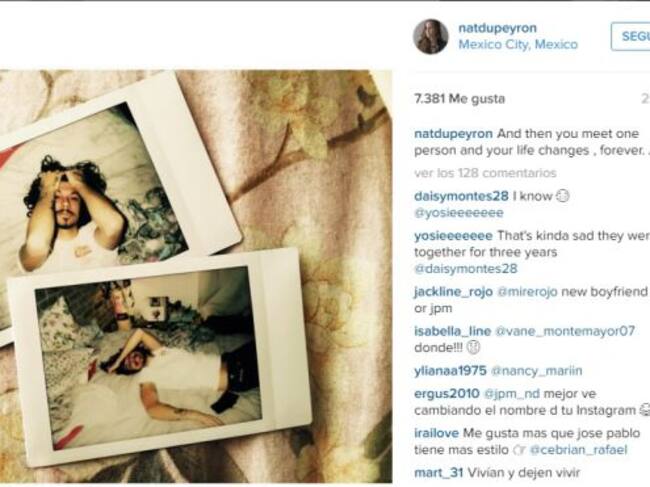
Task: Click the natdupeyron username in header
Action: click(x=497, y=28)
